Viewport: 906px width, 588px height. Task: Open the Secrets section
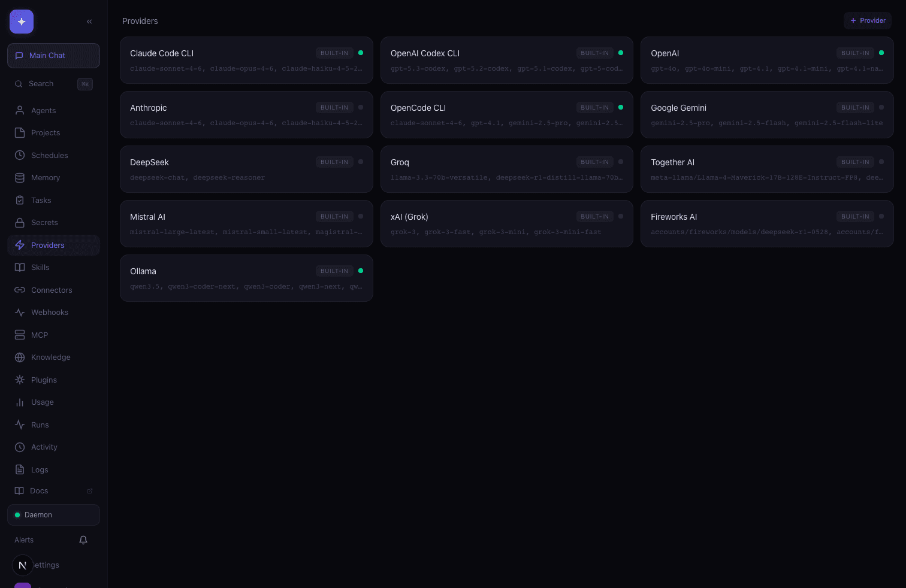[x=53, y=223]
